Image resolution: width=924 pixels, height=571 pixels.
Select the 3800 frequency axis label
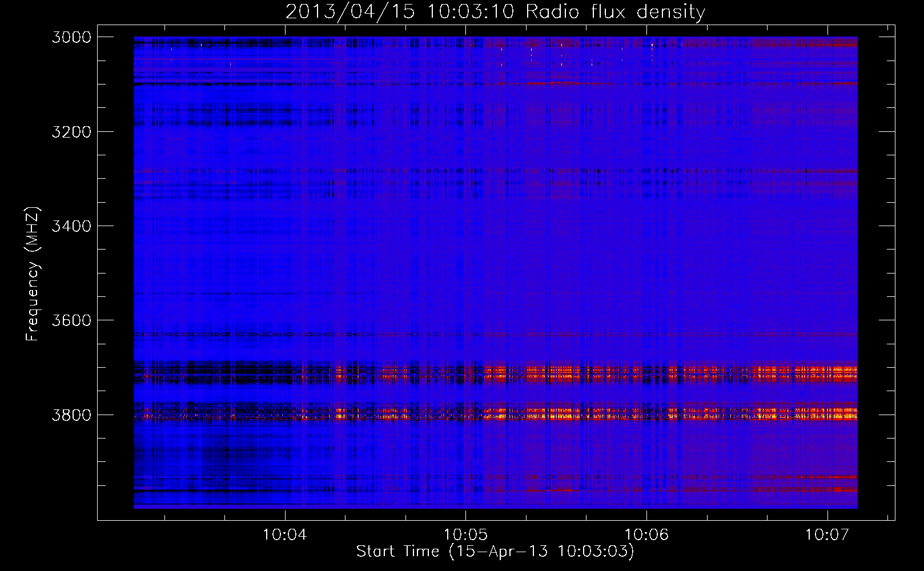[x=71, y=415]
